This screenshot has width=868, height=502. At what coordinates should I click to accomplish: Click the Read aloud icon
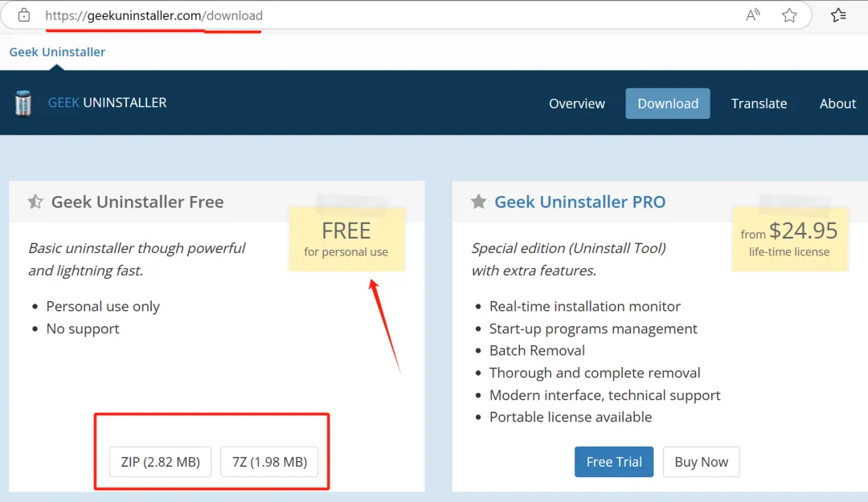pos(752,15)
